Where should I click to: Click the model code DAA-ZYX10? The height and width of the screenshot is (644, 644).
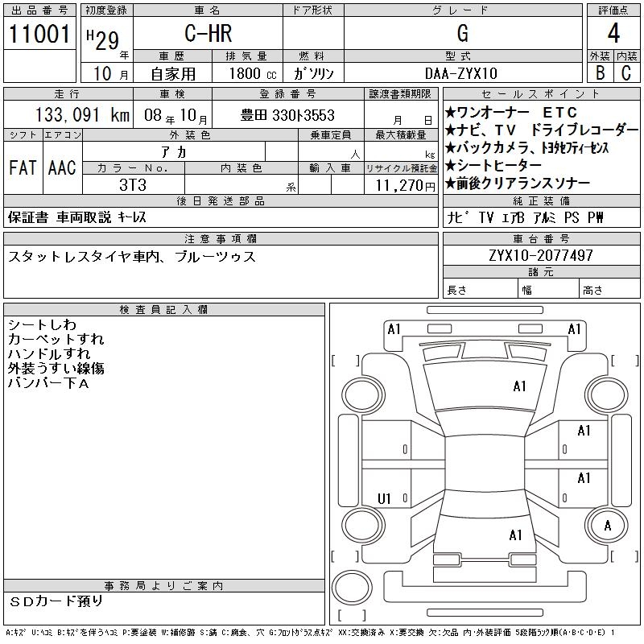point(463,73)
